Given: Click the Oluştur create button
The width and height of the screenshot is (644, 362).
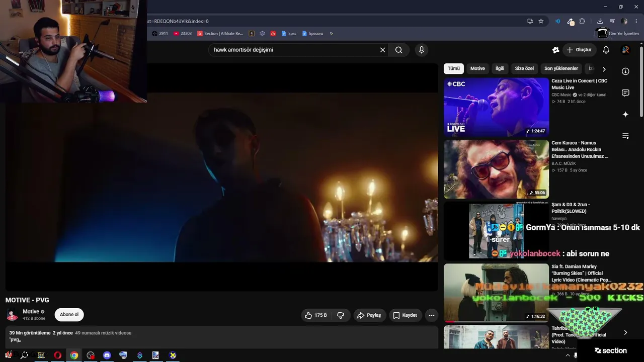Looking at the screenshot, I should click(x=579, y=50).
